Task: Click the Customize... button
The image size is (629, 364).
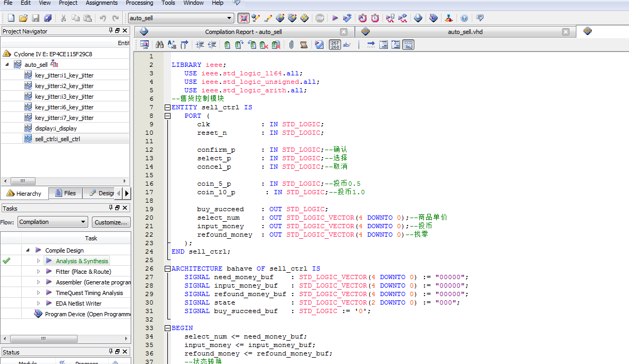Action: click(111, 222)
